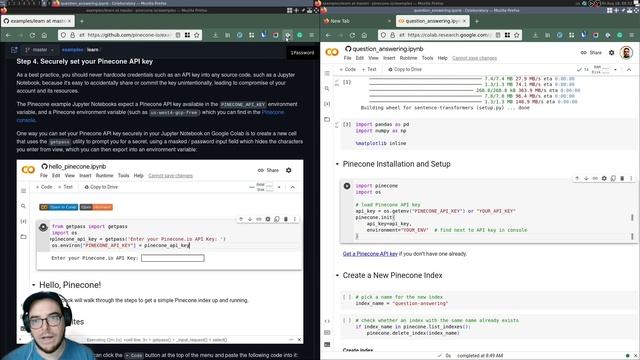Image resolution: width=640 pixels, height=360 pixels.
Task: Add a Code cell in question_answering notebook
Action: coord(347,70)
